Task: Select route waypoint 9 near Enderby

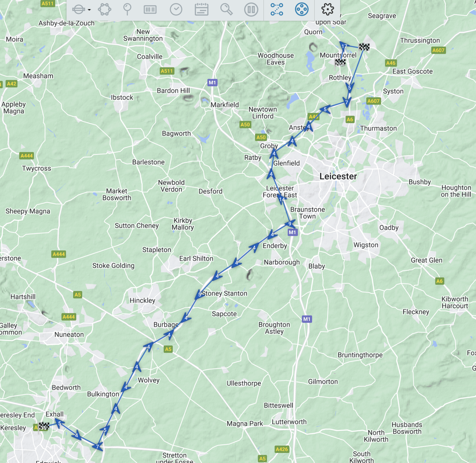Action: coord(290,224)
